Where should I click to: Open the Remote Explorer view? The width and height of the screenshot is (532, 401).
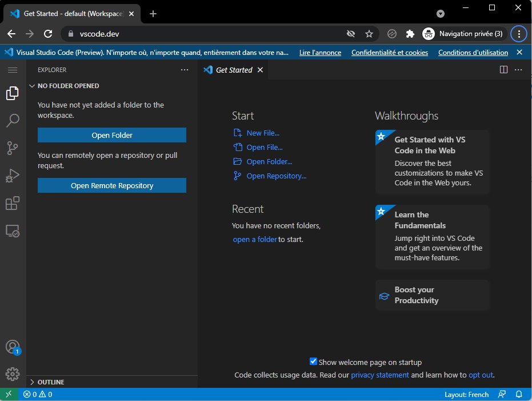point(13,230)
